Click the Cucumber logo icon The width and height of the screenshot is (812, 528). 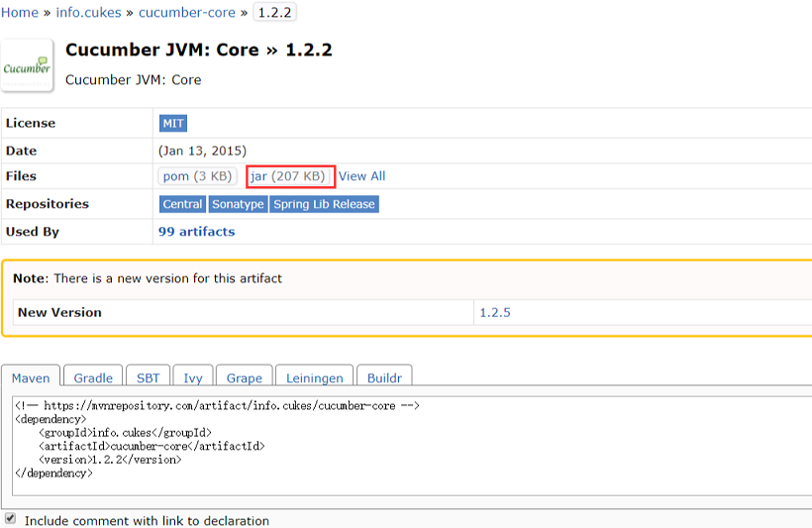pos(28,66)
